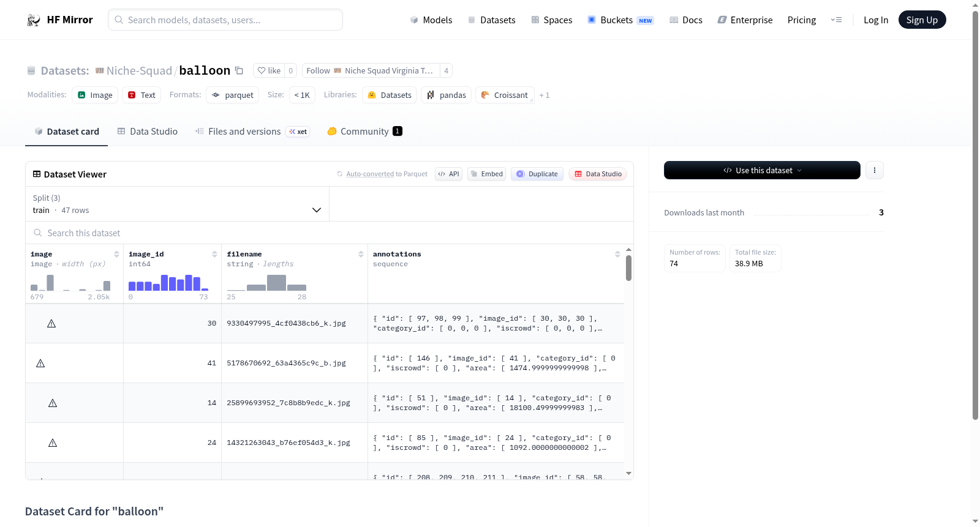Select the pandas library tag
Viewport: 980px width, 527px height.
coord(447,95)
